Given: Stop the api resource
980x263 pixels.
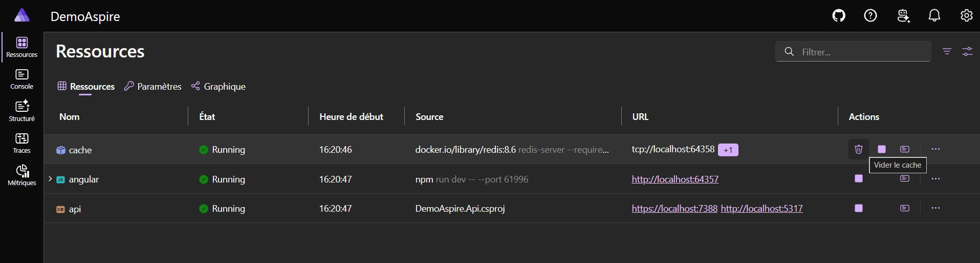Looking at the screenshot, I should coord(859,208).
